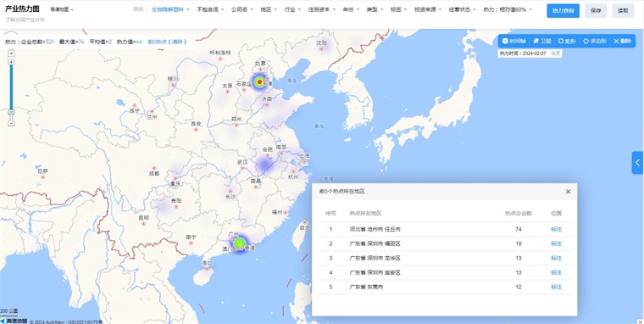
Task: Adjust the map zoom slider handle
Action: point(12,111)
